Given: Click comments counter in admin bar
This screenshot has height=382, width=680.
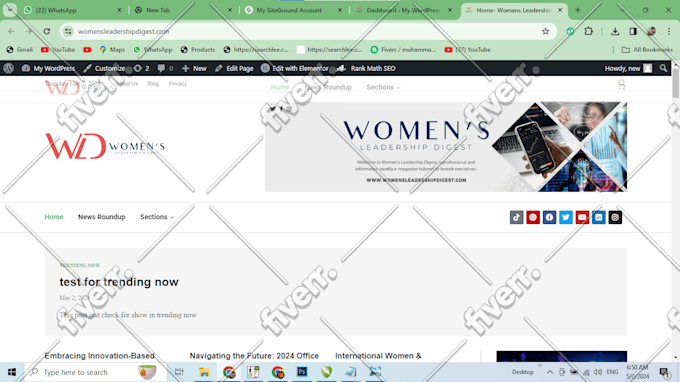Looking at the screenshot, I should (165, 68).
